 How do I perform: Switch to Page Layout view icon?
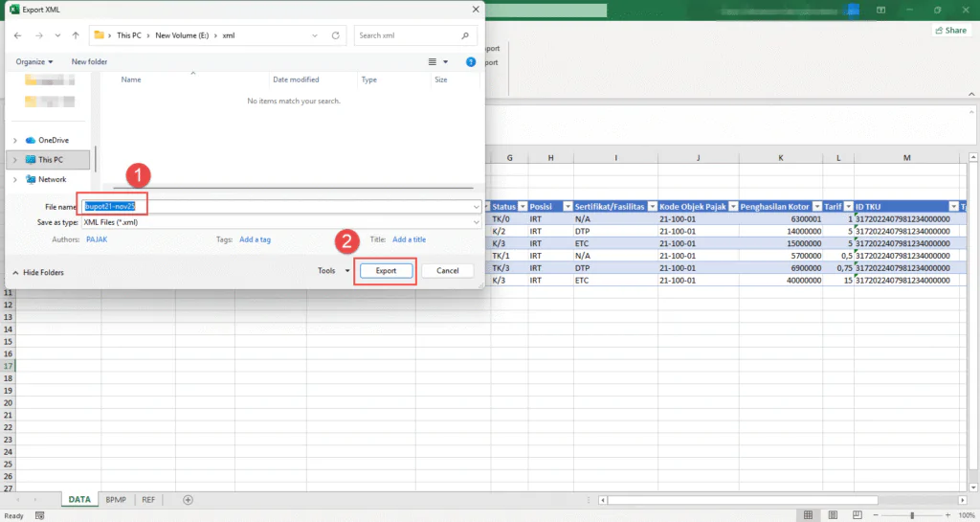833,515
